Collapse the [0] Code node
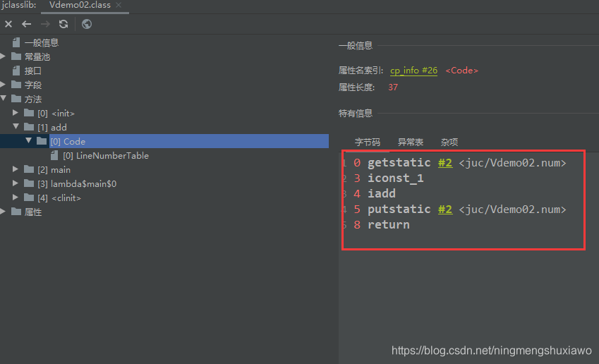The height and width of the screenshot is (364, 599). point(29,140)
